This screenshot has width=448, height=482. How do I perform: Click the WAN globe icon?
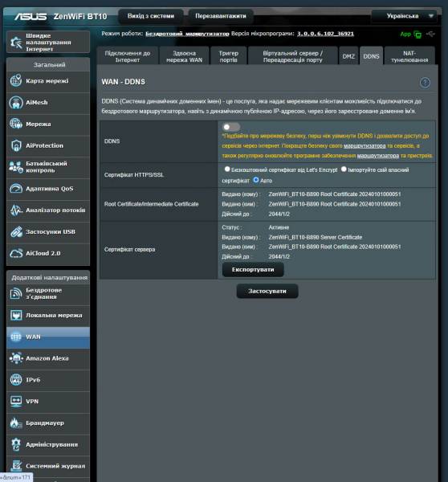(x=16, y=337)
